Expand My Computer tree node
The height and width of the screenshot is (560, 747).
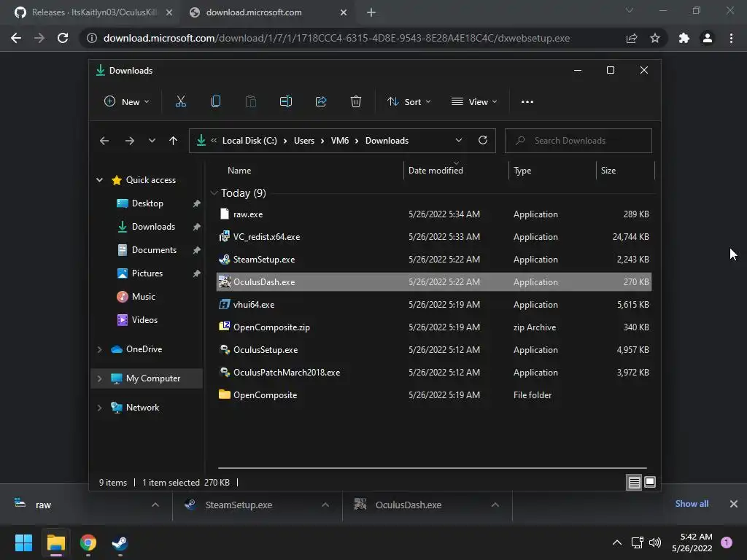[99, 378]
